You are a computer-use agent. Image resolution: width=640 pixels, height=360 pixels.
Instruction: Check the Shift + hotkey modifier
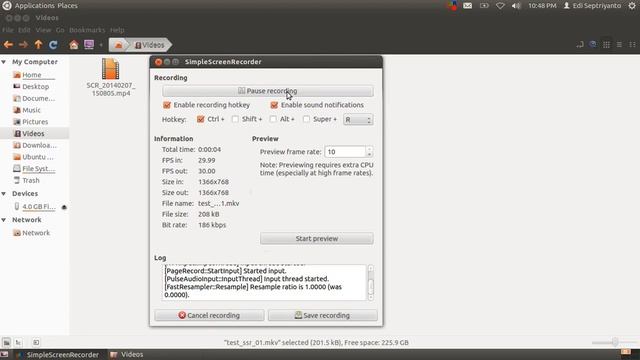click(235, 119)
